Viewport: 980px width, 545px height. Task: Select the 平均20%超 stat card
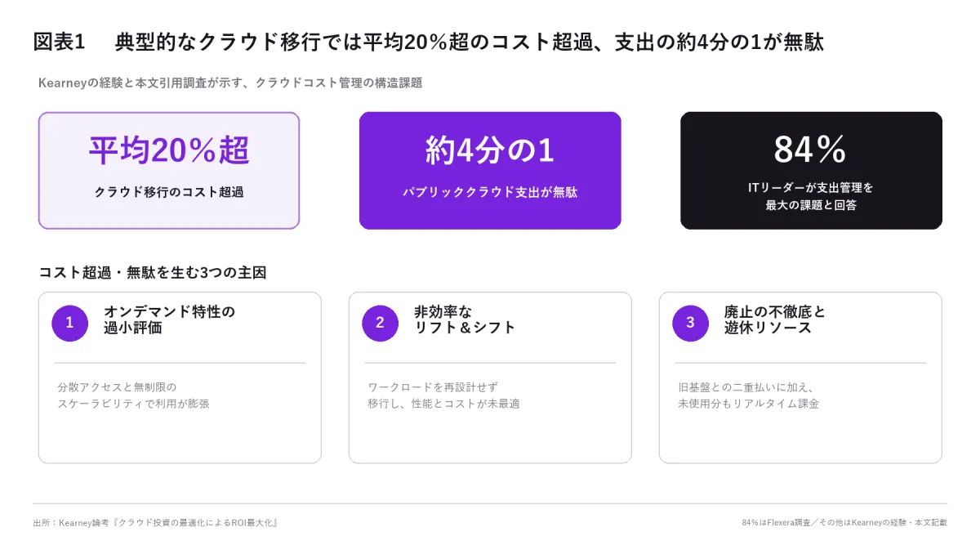169,171
